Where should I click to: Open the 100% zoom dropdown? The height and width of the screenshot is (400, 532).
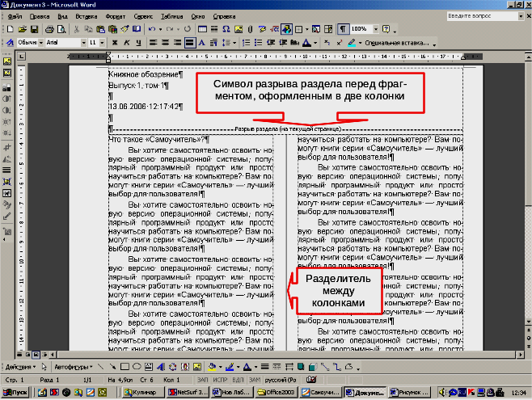(x=376, y=29)
